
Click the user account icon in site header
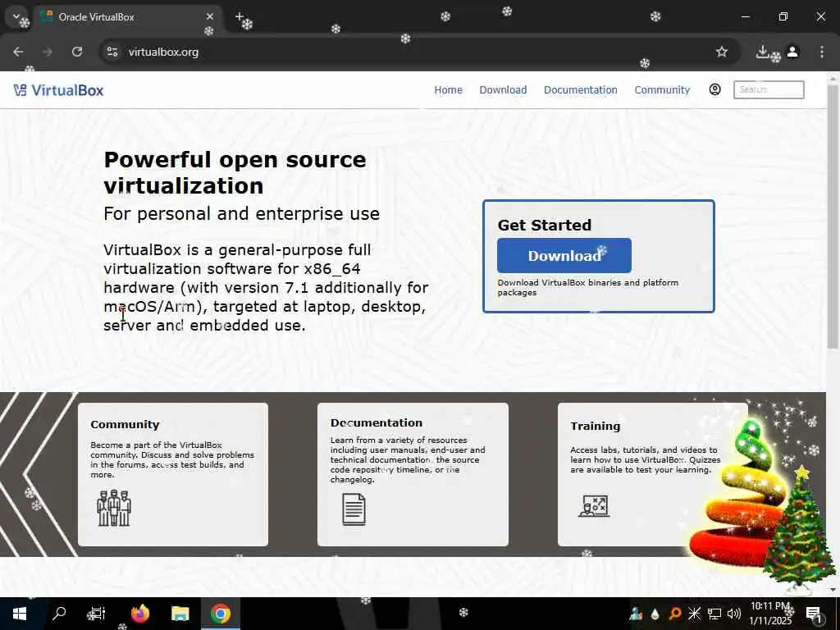714,89
